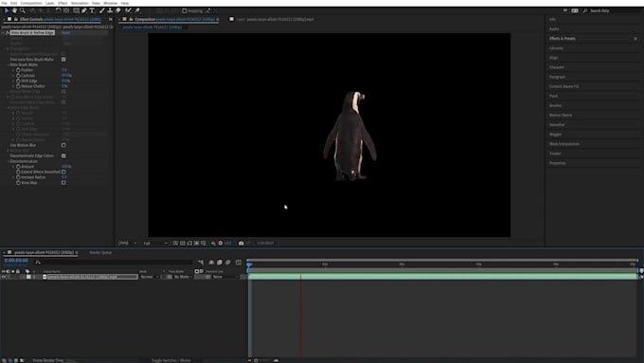Open the Tracker panel

[555, 154]
